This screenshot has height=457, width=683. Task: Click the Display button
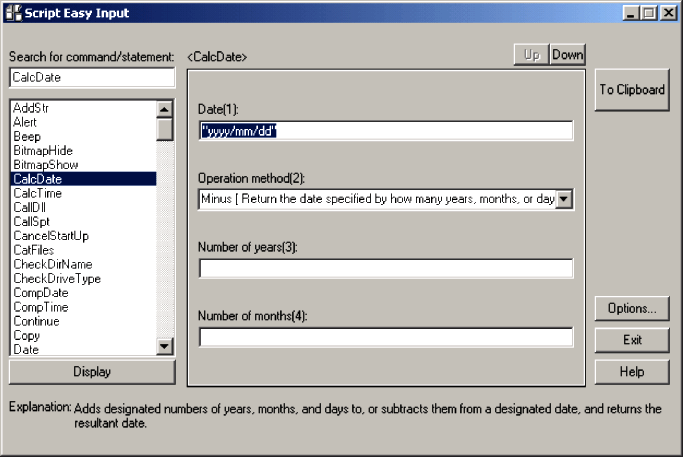(x=92, y=372)
